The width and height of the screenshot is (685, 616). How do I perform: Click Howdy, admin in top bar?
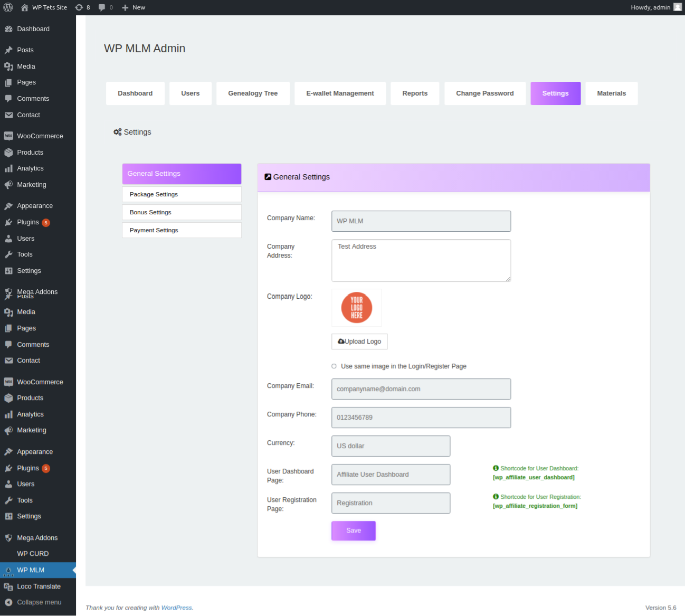click(x=650, y=7)
